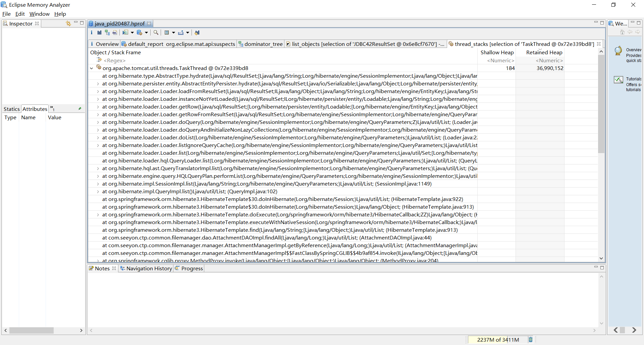Open the OQL query editor icon
The width and height of the screenshot is (644, 345).
pyautogui.click(x=115, y=32)
